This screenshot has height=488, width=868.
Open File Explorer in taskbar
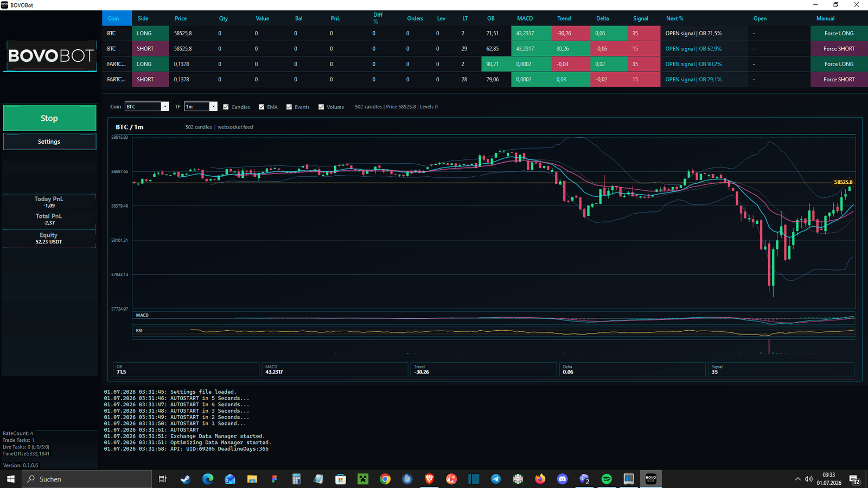[252, 479]
